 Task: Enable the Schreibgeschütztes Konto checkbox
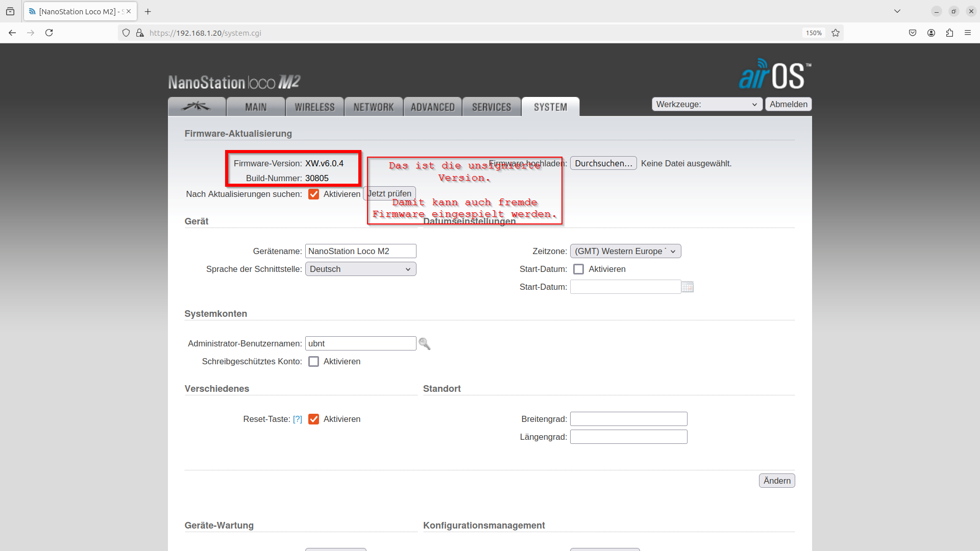[313, 361]
